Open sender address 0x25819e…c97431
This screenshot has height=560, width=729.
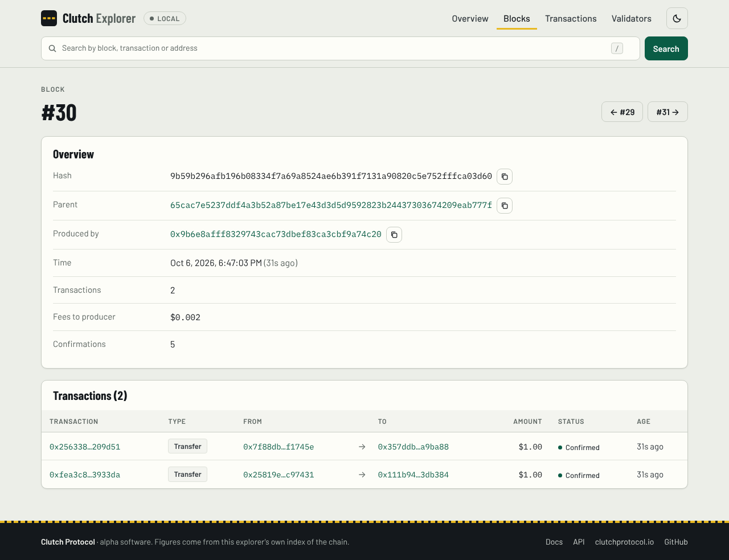tap(279, 475)
